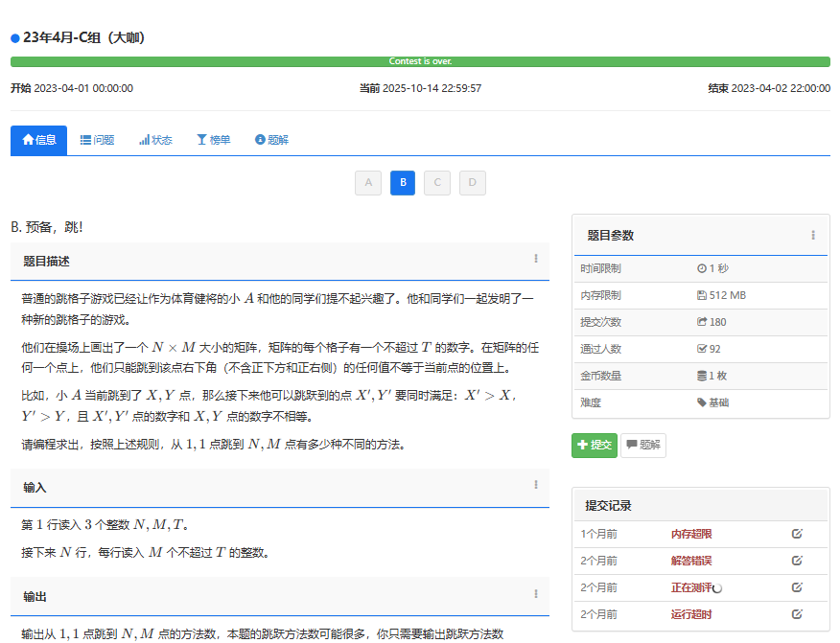Open edit icon for 解答错误 submission

coord(796,561)
